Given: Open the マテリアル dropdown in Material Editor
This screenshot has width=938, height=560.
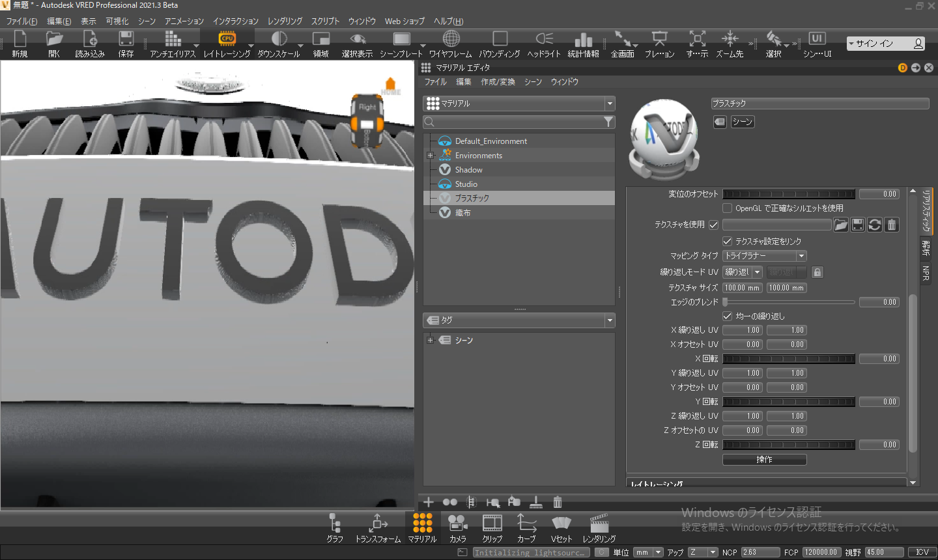Looking at the screenshot, I should click(519, 104).
